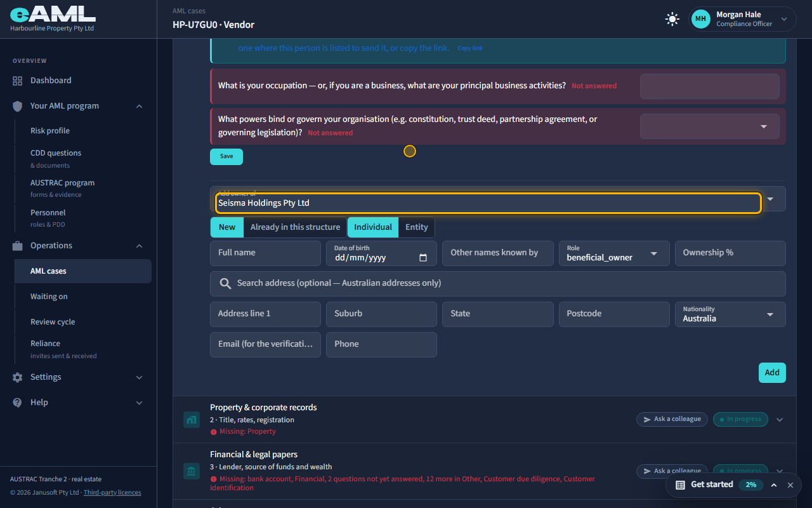Click the Save button
Screen dimensions: 812x508
tap(226, 157)
